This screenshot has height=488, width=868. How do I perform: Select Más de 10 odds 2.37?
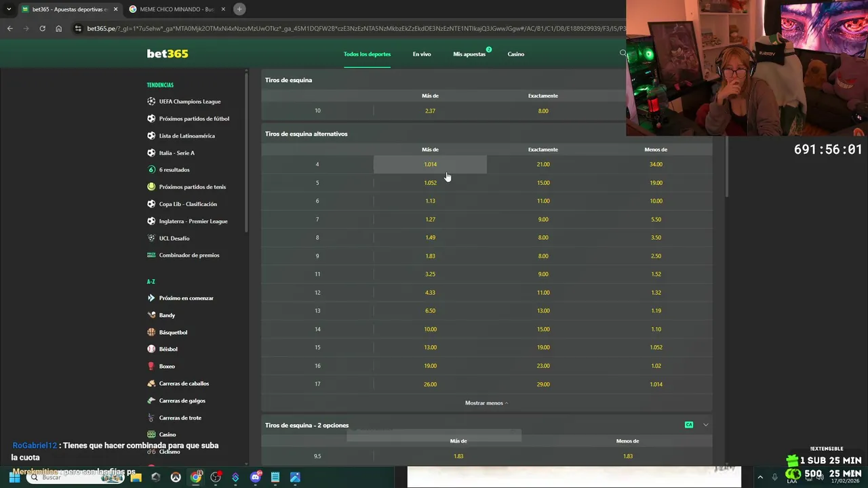430,110
